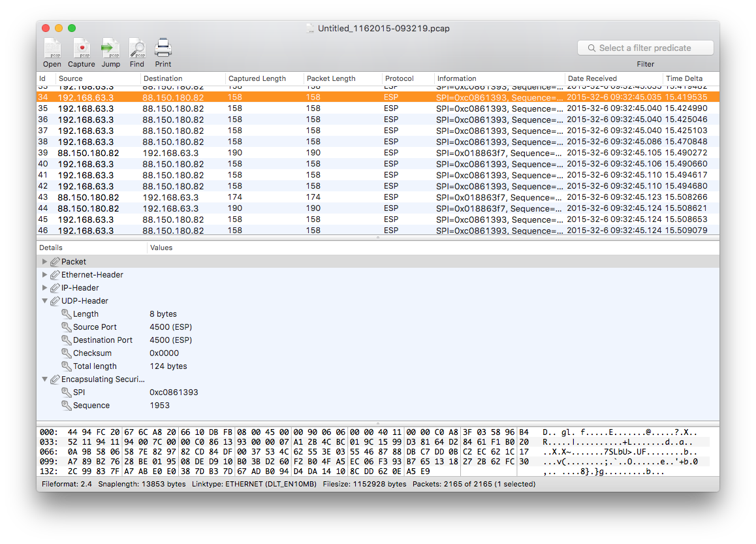Image resolution: width=756 pixels, height=544 pixels.
Task: Expand the Packet tree node
Action: 45,262
